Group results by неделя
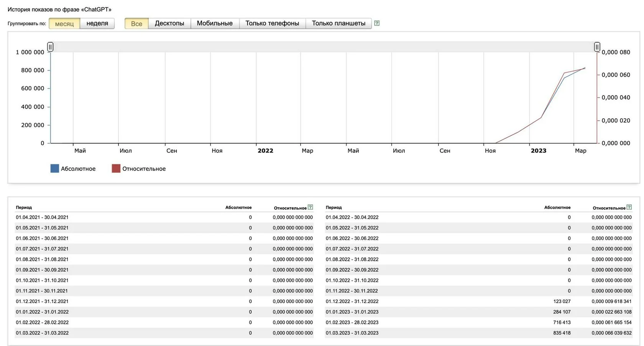The width and height of the screenshot is (644, 346). pos(97,23)
